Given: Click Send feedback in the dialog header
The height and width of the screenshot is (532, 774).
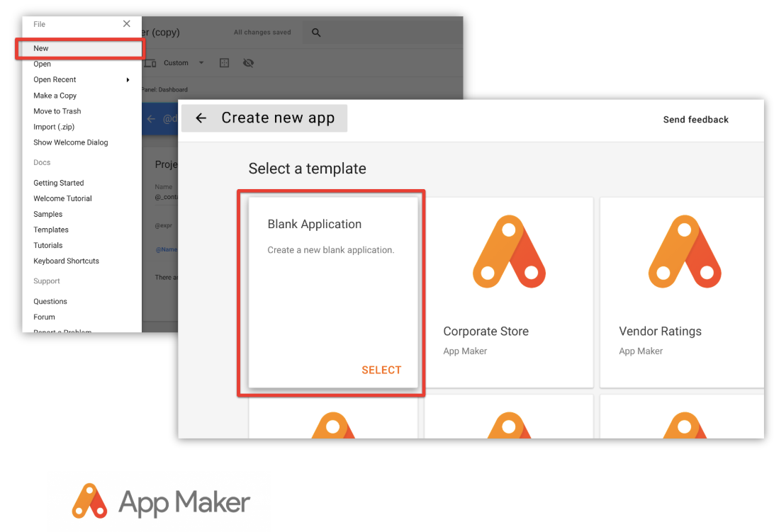Looking at the screenshot, I should (x=695, y=120).
